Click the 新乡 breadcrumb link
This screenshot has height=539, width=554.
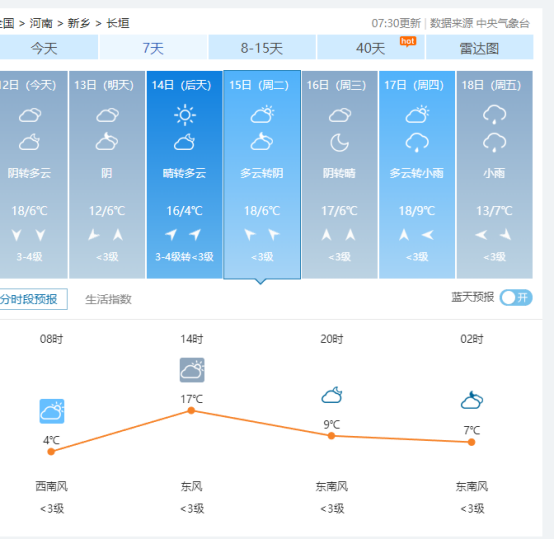(79, 23)
